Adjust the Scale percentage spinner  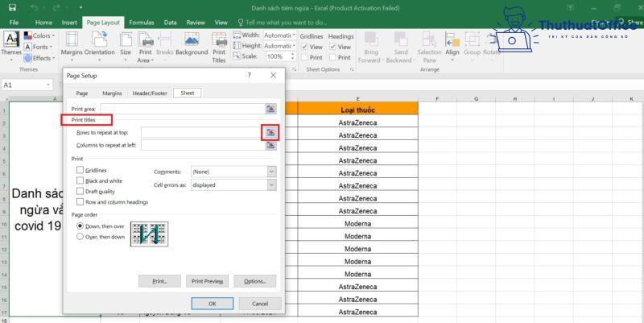293,56
